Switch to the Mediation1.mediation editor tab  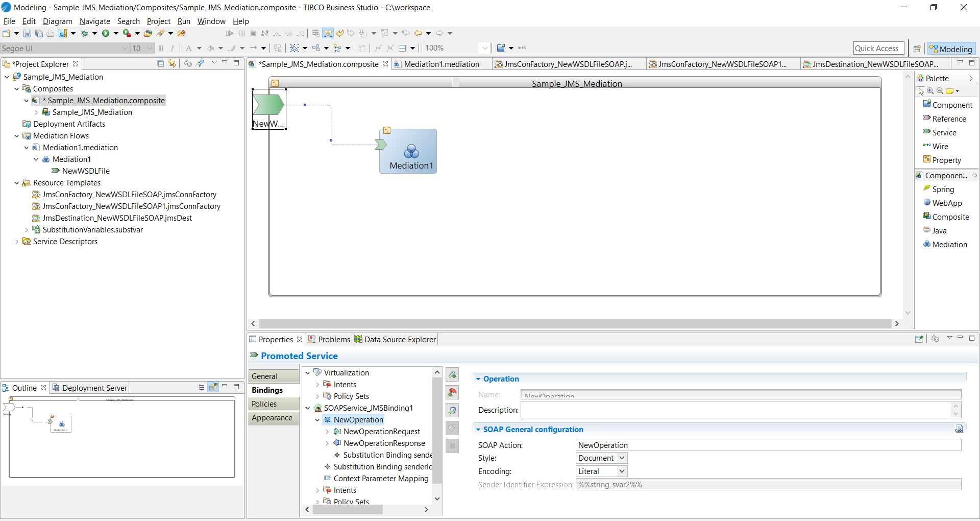pos(441,64)
